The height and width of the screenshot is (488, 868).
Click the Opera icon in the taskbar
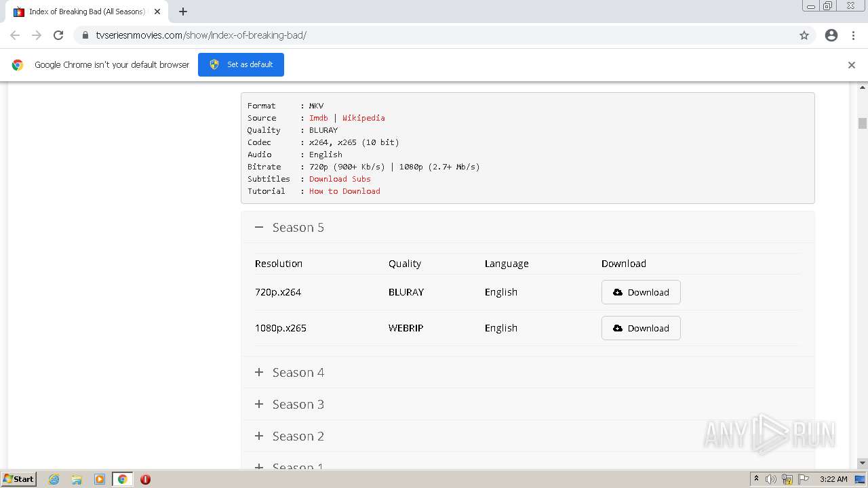145,479
